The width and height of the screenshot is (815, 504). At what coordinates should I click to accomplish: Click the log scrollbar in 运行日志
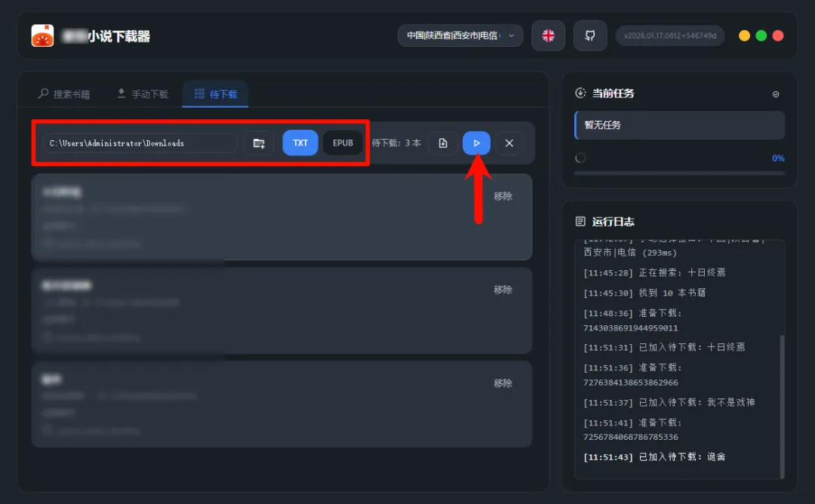tap(782, 407)
